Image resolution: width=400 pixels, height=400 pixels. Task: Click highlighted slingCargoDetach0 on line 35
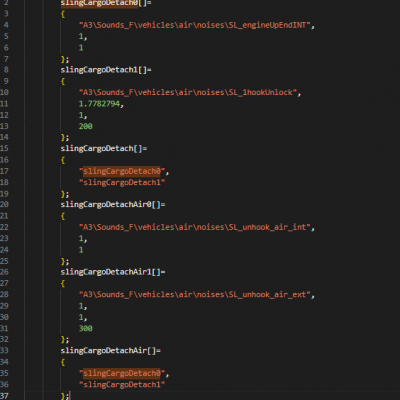[x=122, y=373]
